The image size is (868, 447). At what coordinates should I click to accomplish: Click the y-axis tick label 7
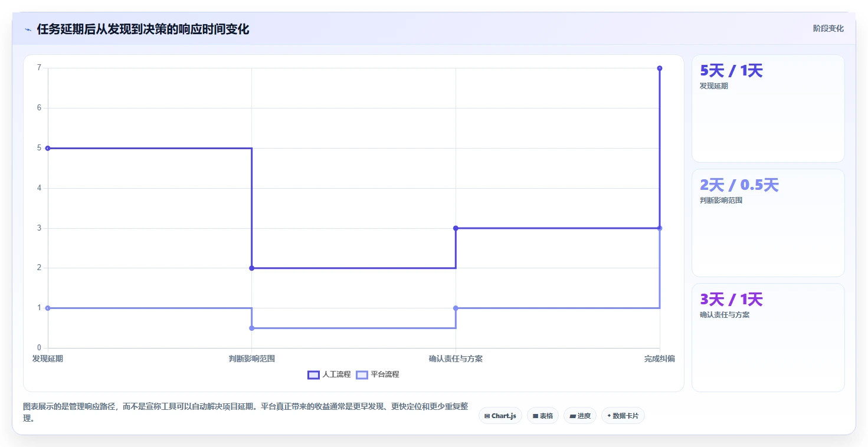tap(39, 68)
